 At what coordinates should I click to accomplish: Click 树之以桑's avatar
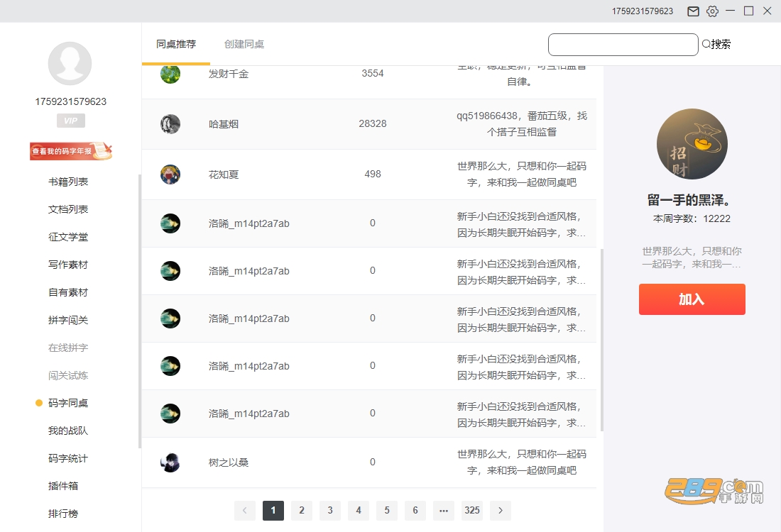170,462
